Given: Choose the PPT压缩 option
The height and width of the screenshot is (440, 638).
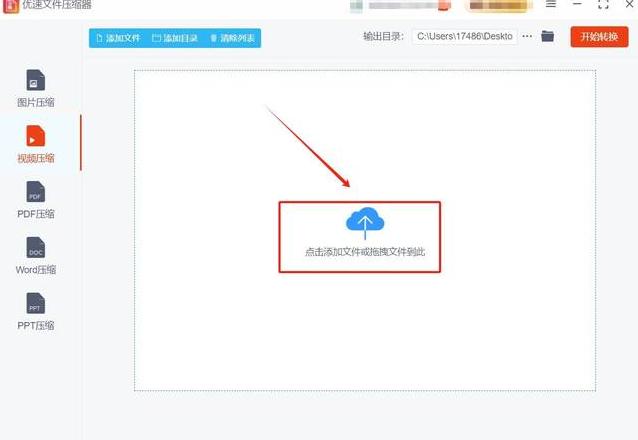Looking at the screenshot, I should click(36, 312).
